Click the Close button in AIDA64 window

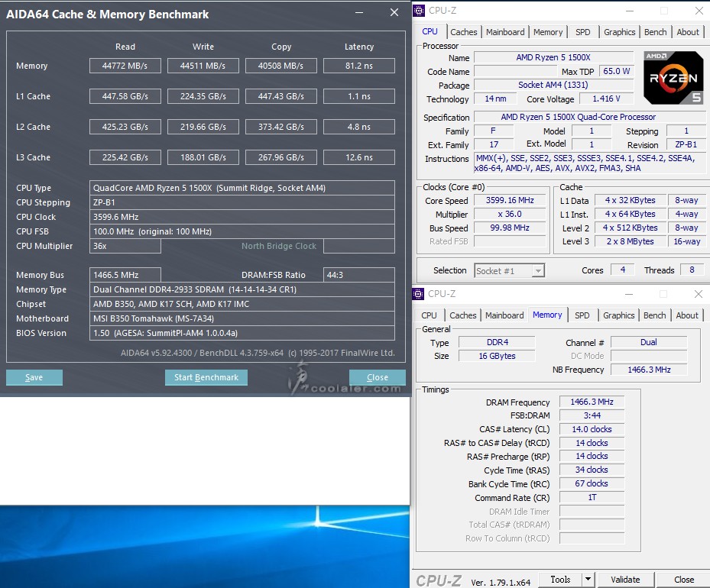click(378, 378)
